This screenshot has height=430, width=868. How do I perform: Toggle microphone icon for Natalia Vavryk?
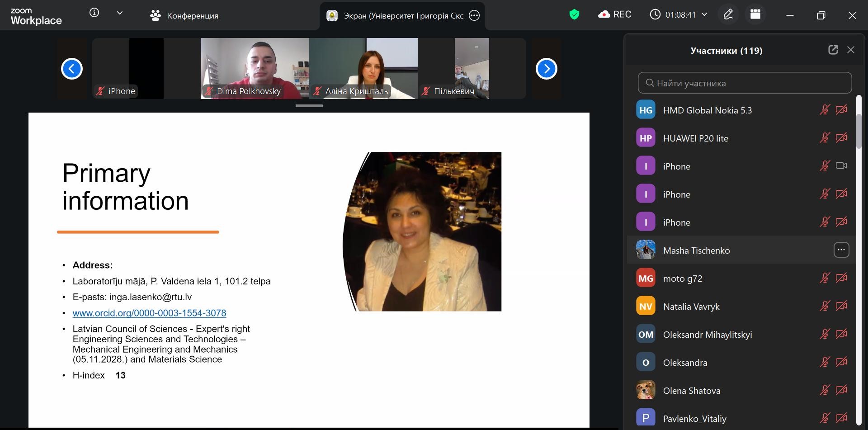(x=825, y=306)
